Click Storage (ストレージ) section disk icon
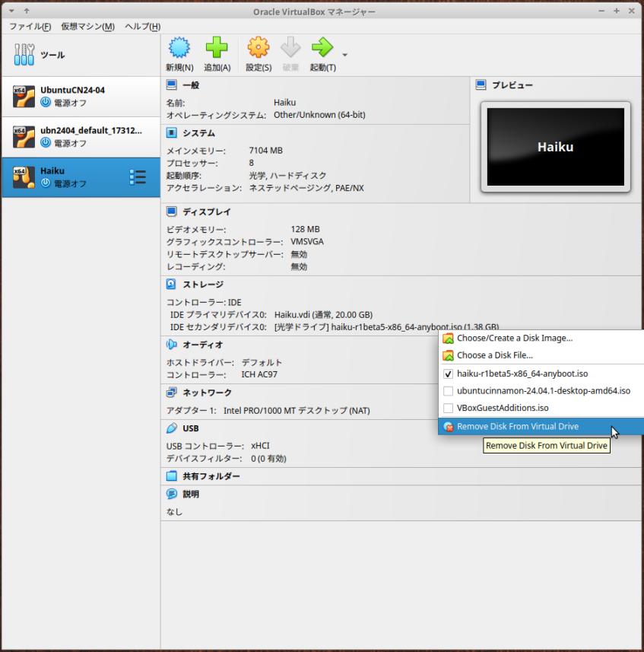The image size is (644, 652). (171, 284)
